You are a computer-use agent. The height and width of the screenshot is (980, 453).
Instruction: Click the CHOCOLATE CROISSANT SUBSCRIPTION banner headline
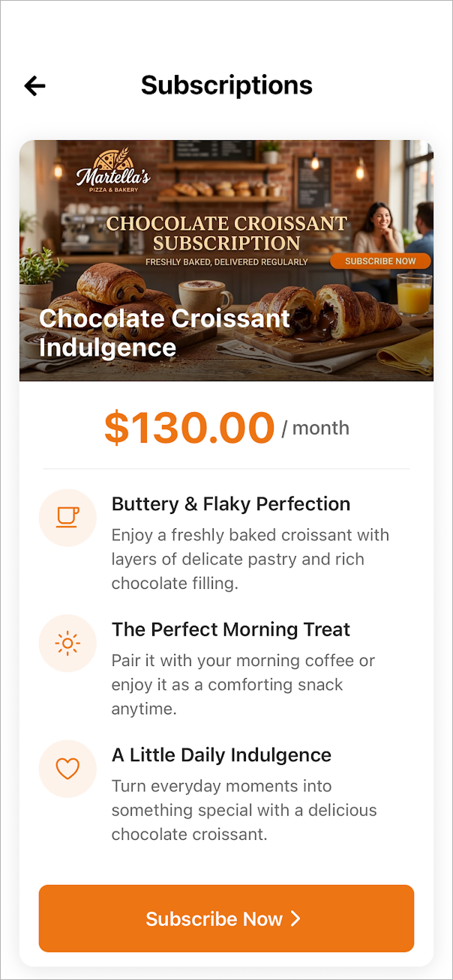(x=226, y=233)
